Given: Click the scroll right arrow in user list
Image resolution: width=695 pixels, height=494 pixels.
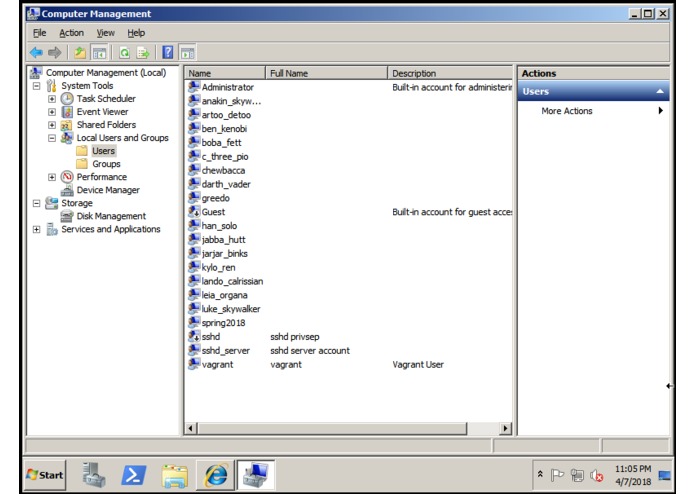Looking at the screenshot, I should coord(505,428).
